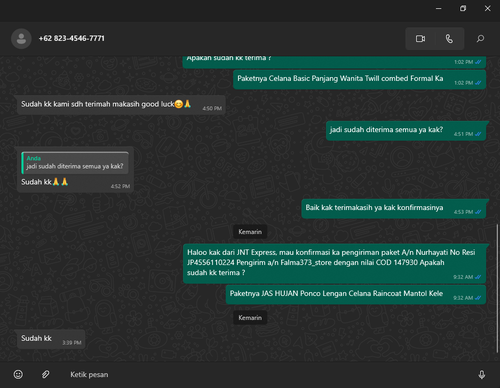The width and height of the screenshot is (500, 388).
Task: Click the chat scrollbar thumb
Action: [497, 288]
